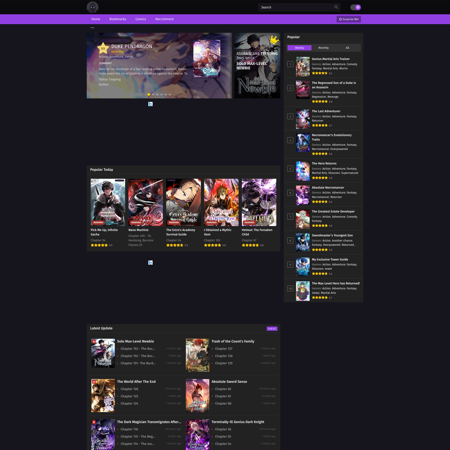Select the first slider pagination dot
This screenshot has width=450, height=450.
pyautogui.click(x=149, y=94)
